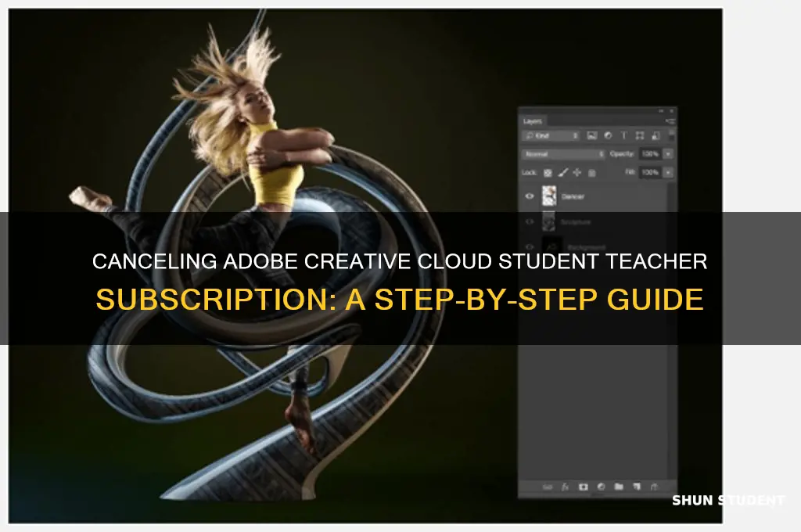Screen dimensions: 801x532
Task: Close the Layers panel with X
Action: click(x=672, y=110)
